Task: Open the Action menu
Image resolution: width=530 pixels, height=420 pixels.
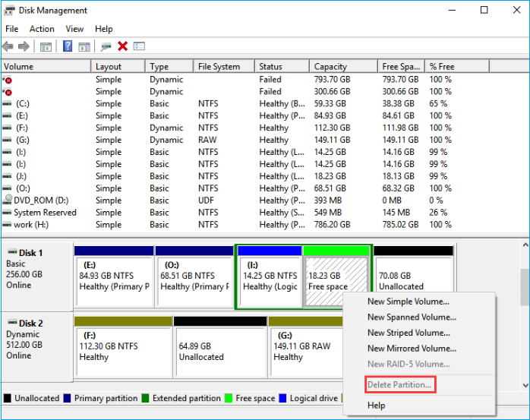Action: (42, 29)
